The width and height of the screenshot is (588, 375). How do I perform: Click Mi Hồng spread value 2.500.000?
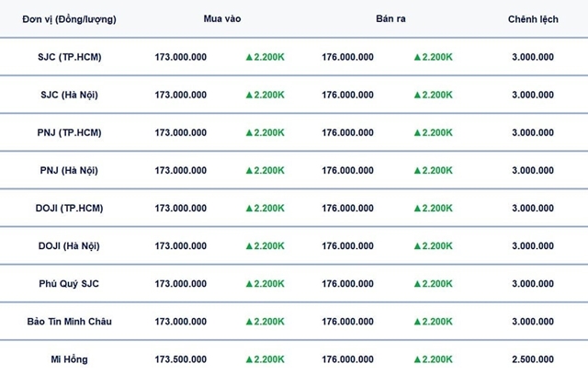pyautogui.click(x=533, y=358)
